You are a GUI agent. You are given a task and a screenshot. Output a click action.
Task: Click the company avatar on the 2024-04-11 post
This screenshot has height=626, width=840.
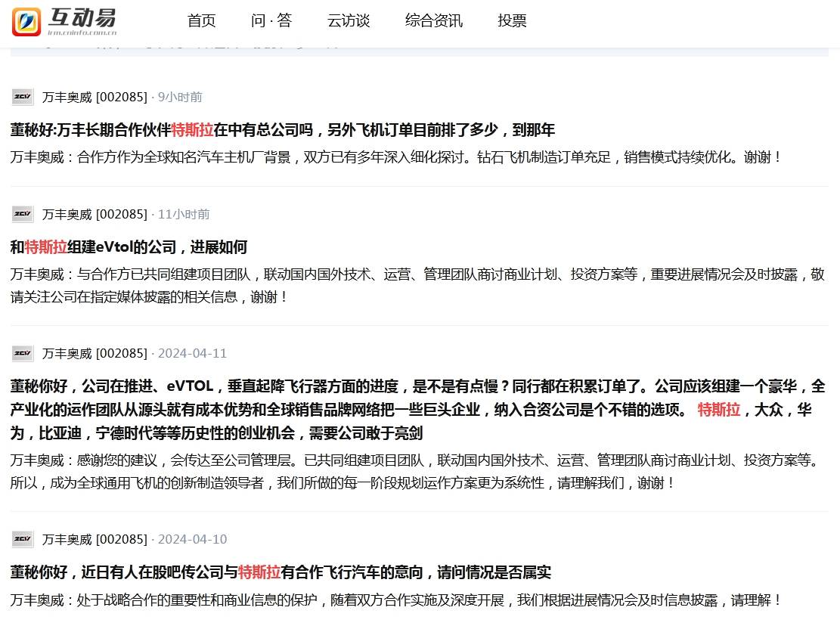point(23,353)
